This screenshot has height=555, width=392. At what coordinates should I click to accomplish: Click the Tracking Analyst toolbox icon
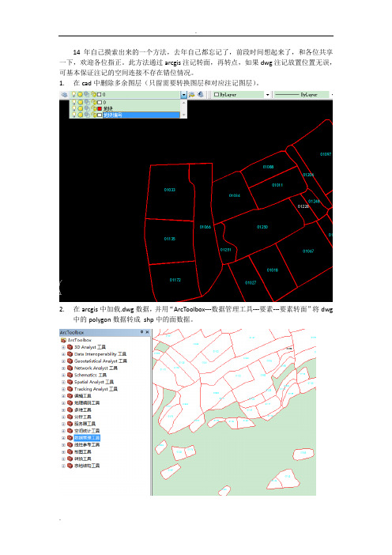pyautogui.click(x=70, y=389)
